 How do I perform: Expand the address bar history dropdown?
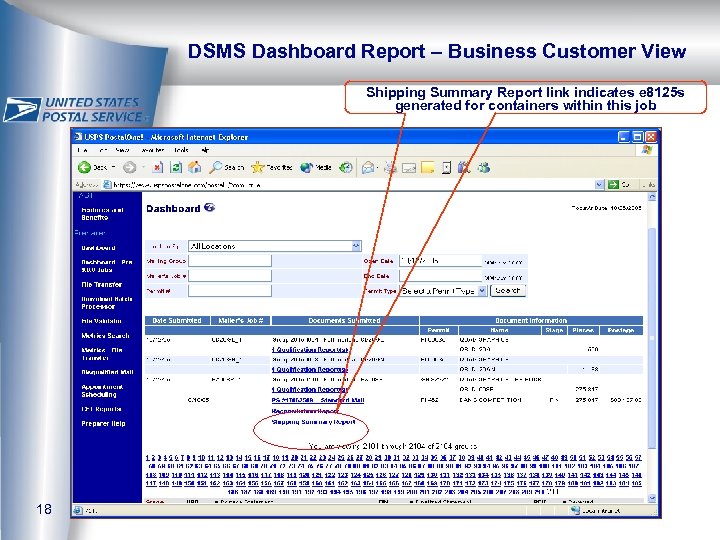(x=599, y=185)
